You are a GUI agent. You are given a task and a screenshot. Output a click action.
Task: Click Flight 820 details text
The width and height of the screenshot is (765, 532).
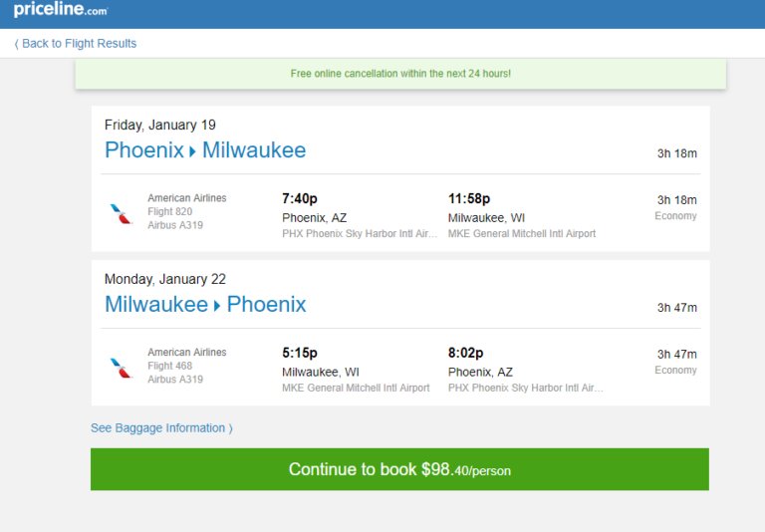(169, 212)
